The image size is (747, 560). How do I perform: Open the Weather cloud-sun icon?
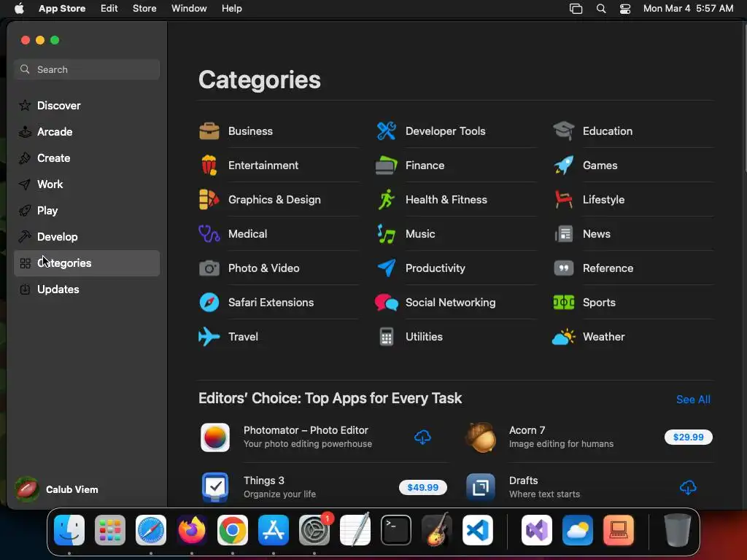click(564, 337)
